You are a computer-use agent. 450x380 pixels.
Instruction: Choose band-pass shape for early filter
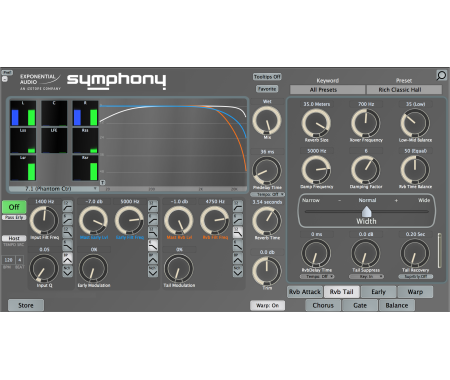coord(153,258)
